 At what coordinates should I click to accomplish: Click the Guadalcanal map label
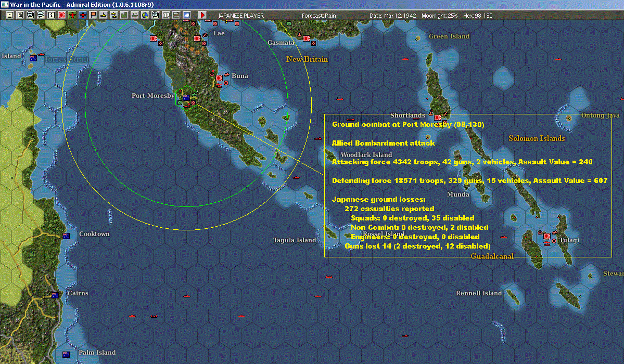click(492, 256)
